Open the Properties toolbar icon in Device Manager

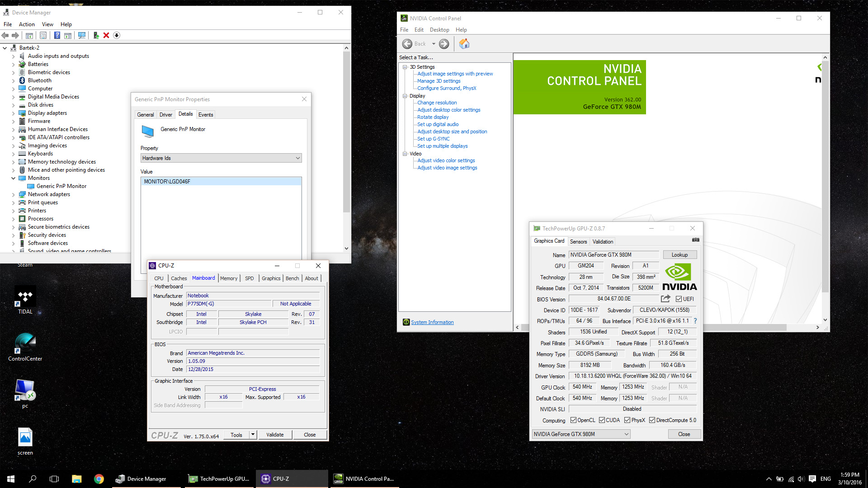(x=43, y=35)
